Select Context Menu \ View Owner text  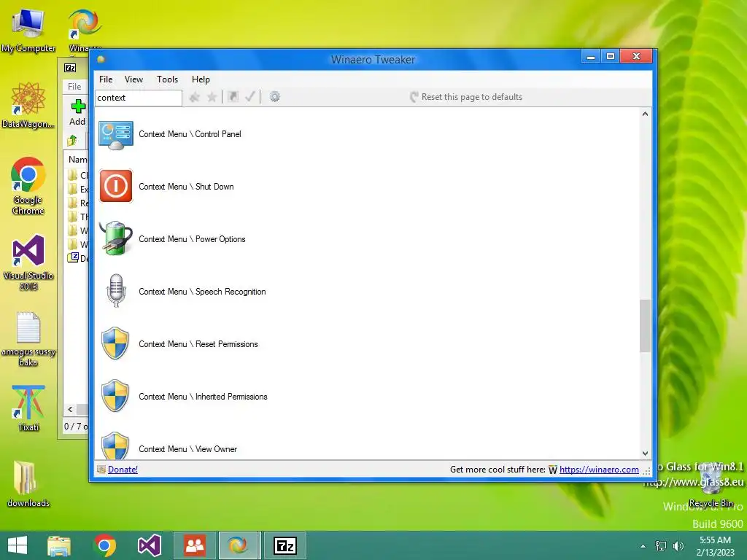click(187, 449)
